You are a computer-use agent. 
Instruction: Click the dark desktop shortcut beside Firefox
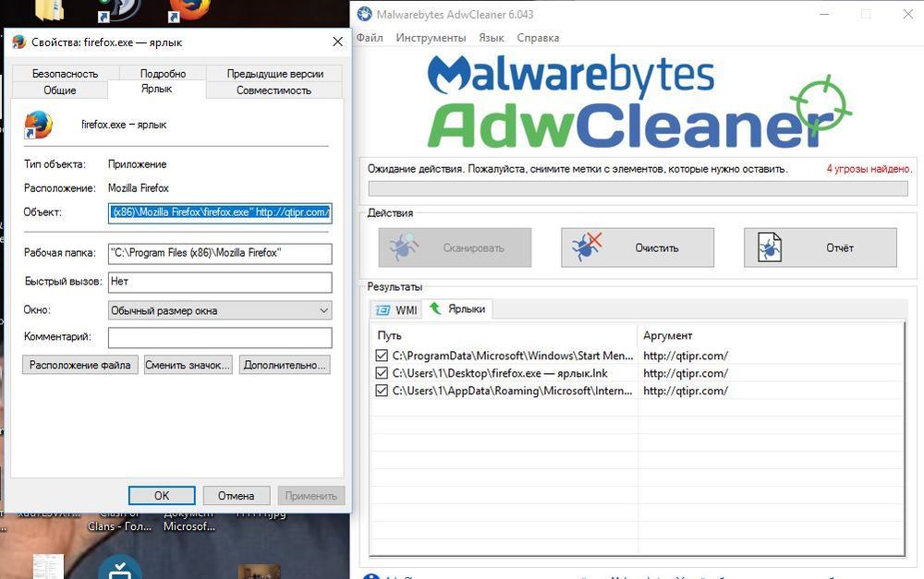[x=118, y=9]
